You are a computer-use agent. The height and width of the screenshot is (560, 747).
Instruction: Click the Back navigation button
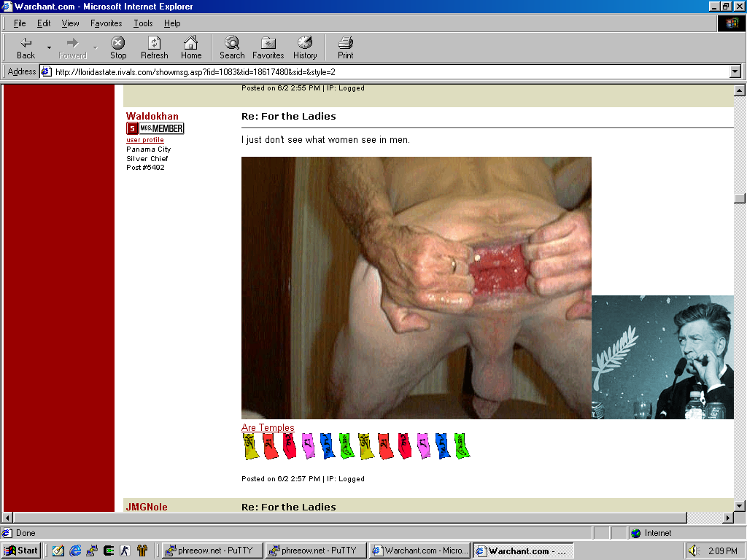tap(26, 47)
